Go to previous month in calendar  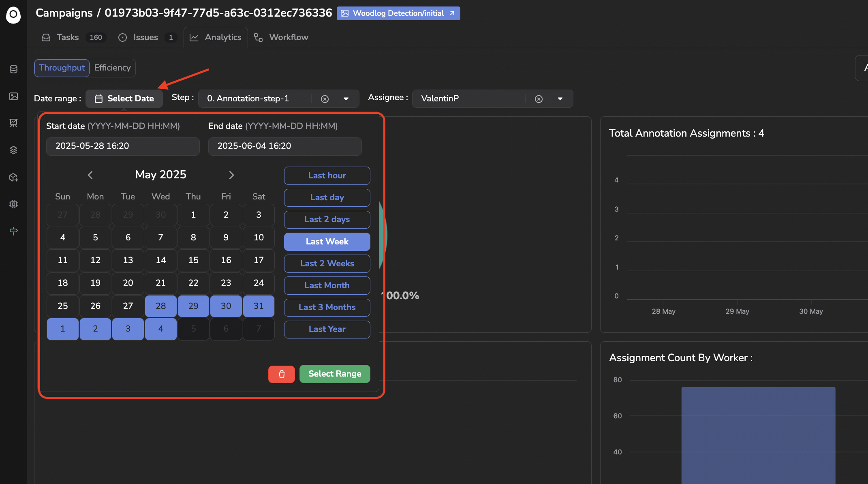[x=90, y=175]
